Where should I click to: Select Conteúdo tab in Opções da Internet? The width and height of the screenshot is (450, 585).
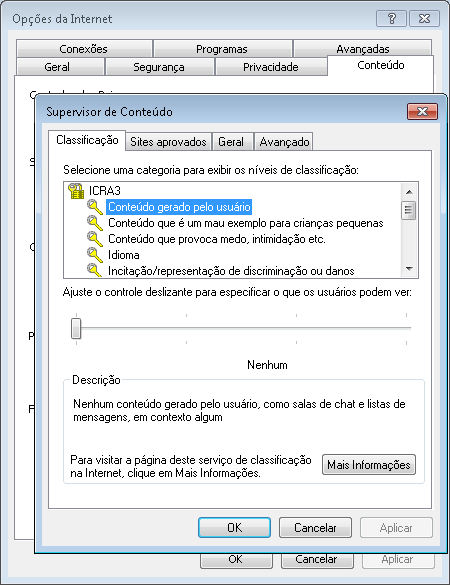pyautogui.click(x=381, y=65)
